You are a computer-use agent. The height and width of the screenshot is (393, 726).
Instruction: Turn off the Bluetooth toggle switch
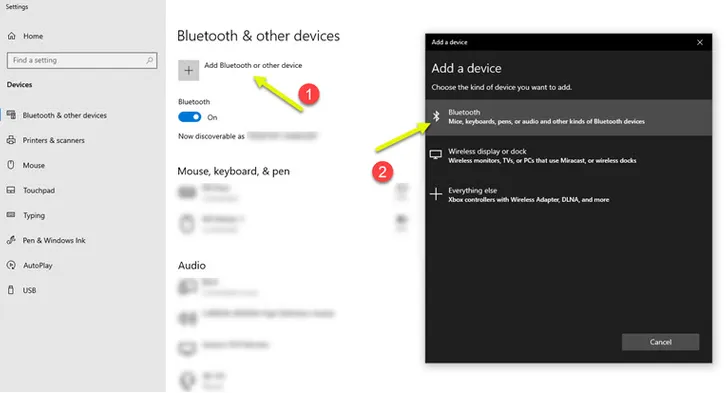(x=189, y=117)
